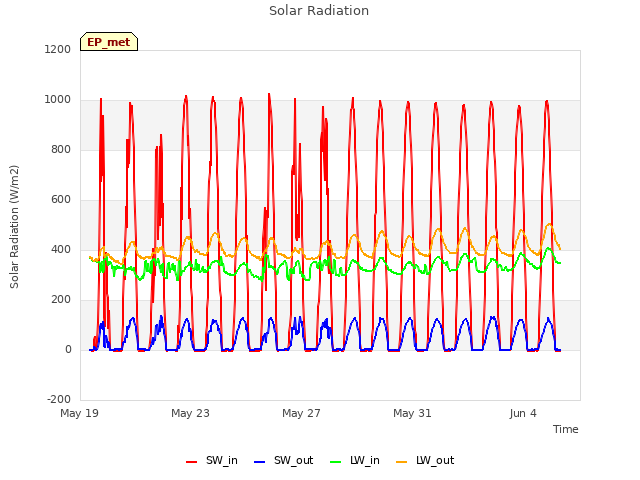This screenshot has height=480, width=640.
Task: Click the Solar Radiation (W/m2) y-axis title
Action: pyautogui.click(x=14, y=227)
